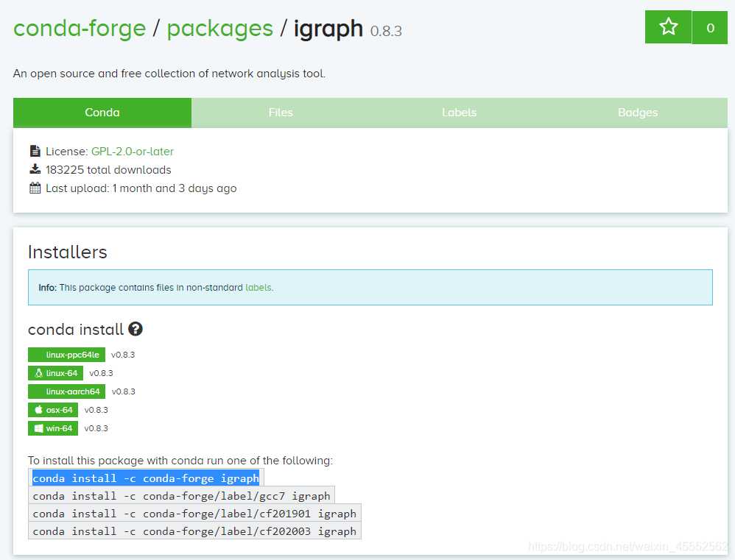Viewport: 735px width, 560px height.
Task: Select the linux-ppc64le platform badge
Action: pos(66,355)
